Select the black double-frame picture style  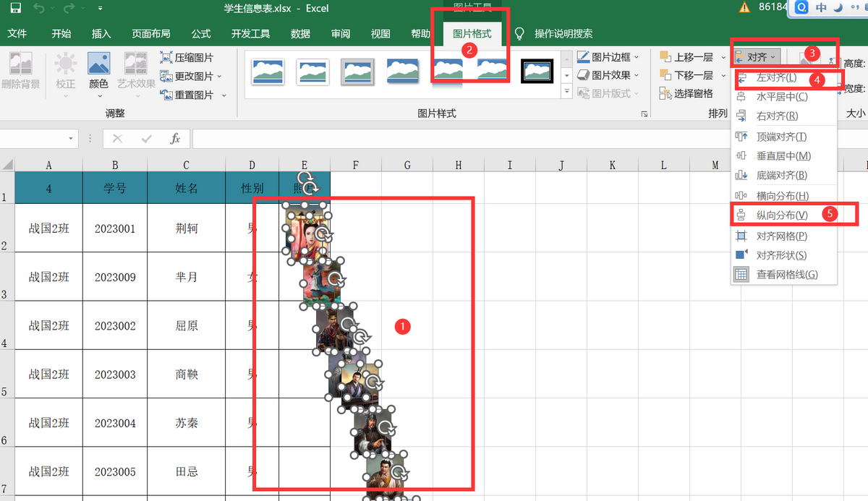tap(537, 71)
